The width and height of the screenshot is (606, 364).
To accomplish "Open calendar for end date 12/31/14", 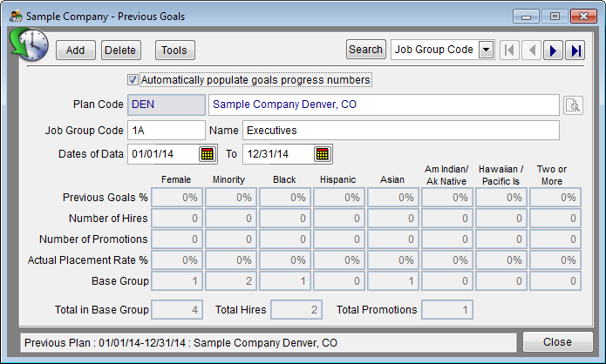I will 322,154.
